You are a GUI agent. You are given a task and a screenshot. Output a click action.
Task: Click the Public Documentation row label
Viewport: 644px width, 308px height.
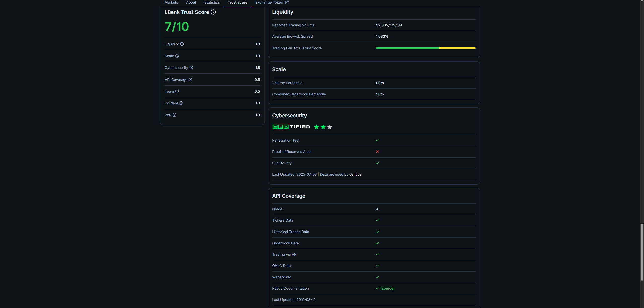click(291, 288)
